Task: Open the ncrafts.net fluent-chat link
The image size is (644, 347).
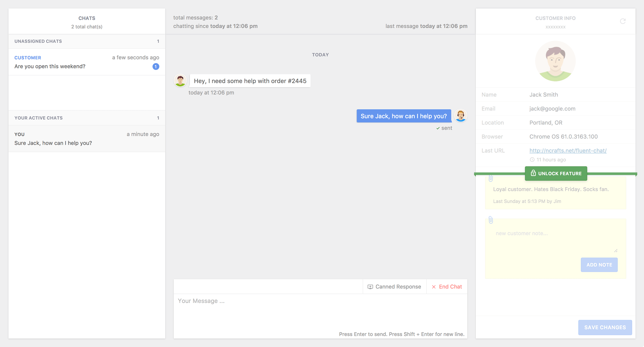Action: click(x=568, y=150)
